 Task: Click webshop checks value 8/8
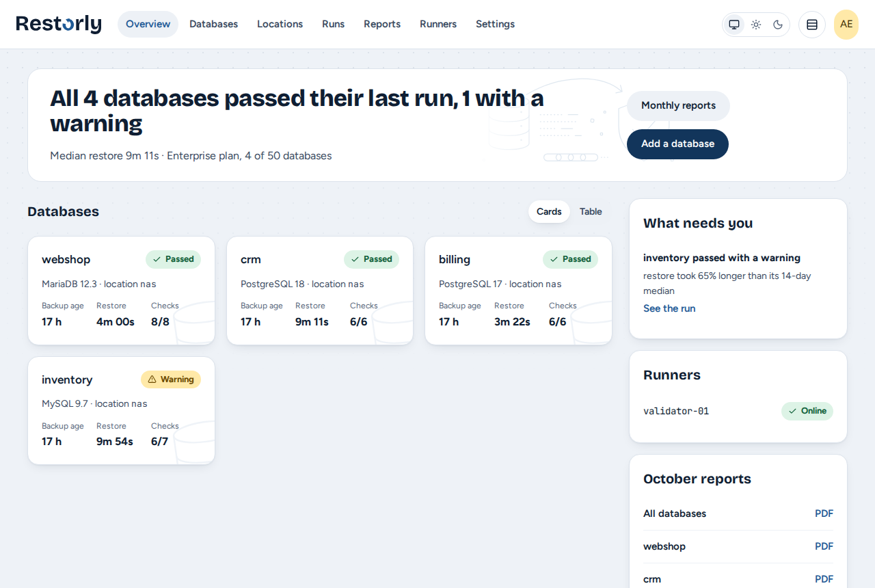pyautogui.click(x=160, y=322)
